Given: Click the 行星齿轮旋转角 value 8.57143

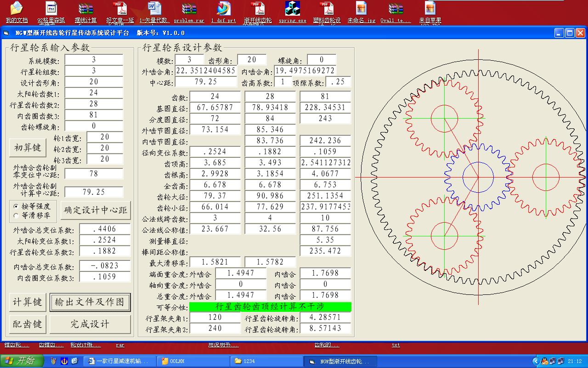Looking at the screenshot, I should tap(326, 328).
